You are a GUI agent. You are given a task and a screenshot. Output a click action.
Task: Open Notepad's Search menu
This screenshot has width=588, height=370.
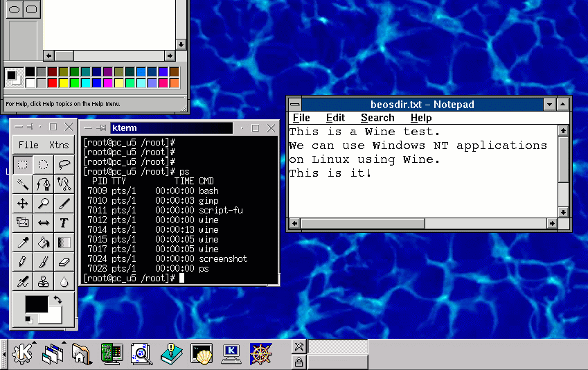(x=377, y=118)
